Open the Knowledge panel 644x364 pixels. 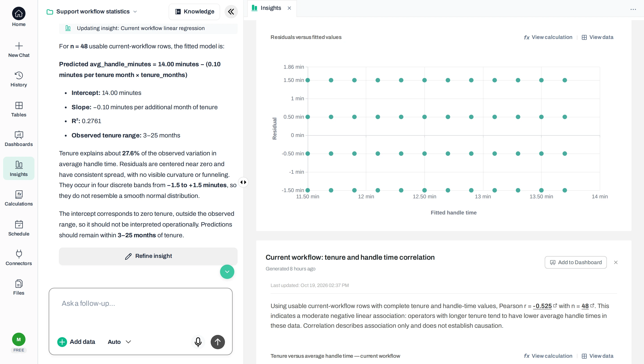(x=194, y=11)
